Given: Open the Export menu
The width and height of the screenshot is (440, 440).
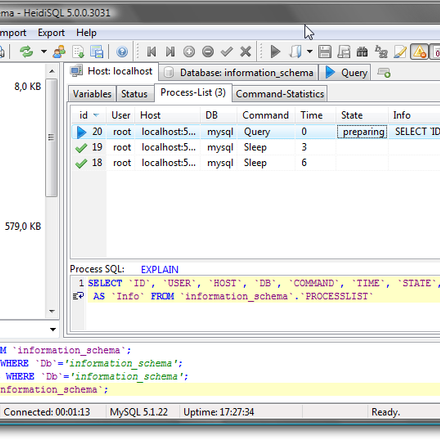Looking at the screenshot, I should [x=51, y=33].
